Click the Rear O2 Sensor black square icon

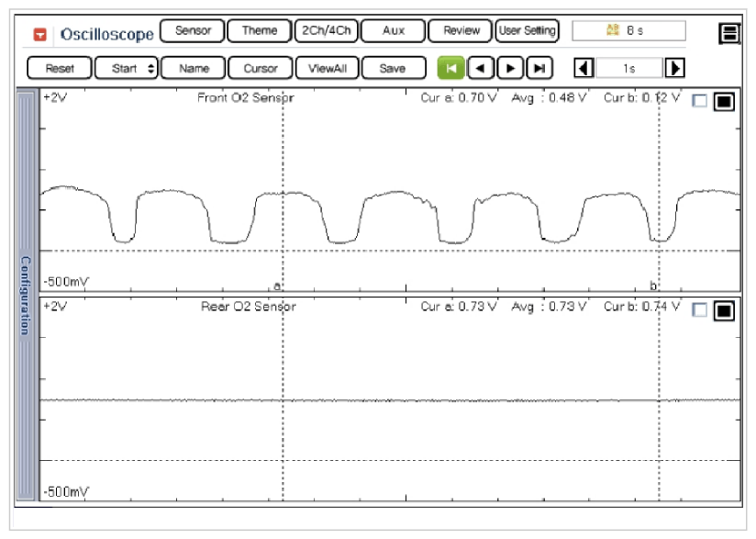(724, 310)
